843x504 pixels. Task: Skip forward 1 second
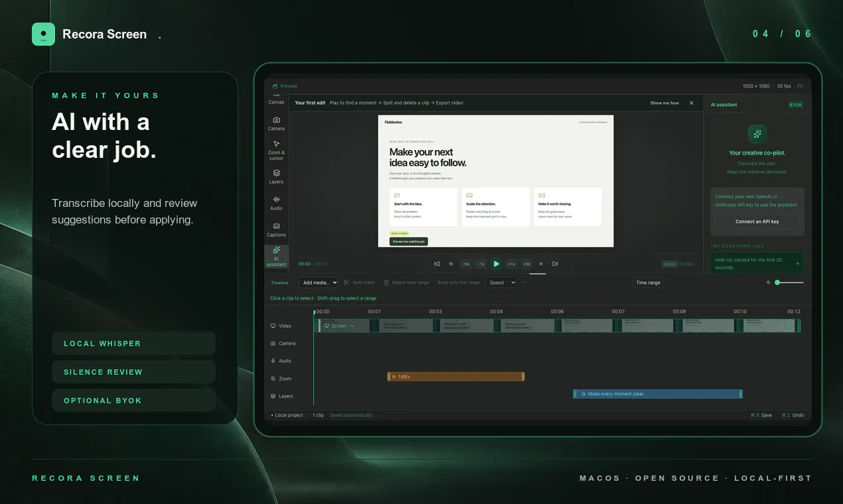pyautogui.click(x=511, y=264)
